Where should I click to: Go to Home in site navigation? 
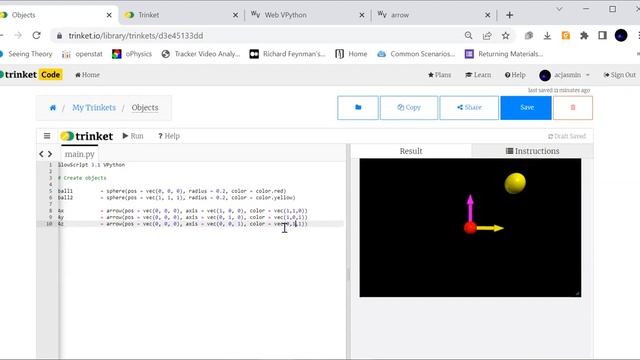87,75
